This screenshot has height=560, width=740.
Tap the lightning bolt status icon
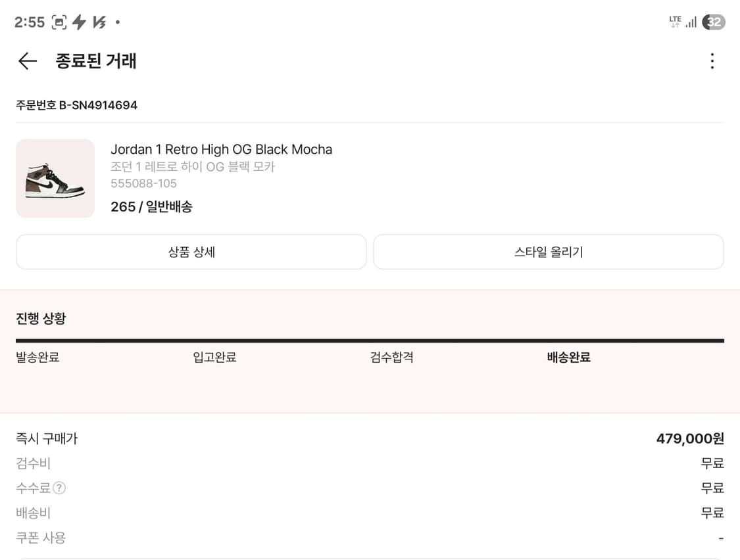79,22
